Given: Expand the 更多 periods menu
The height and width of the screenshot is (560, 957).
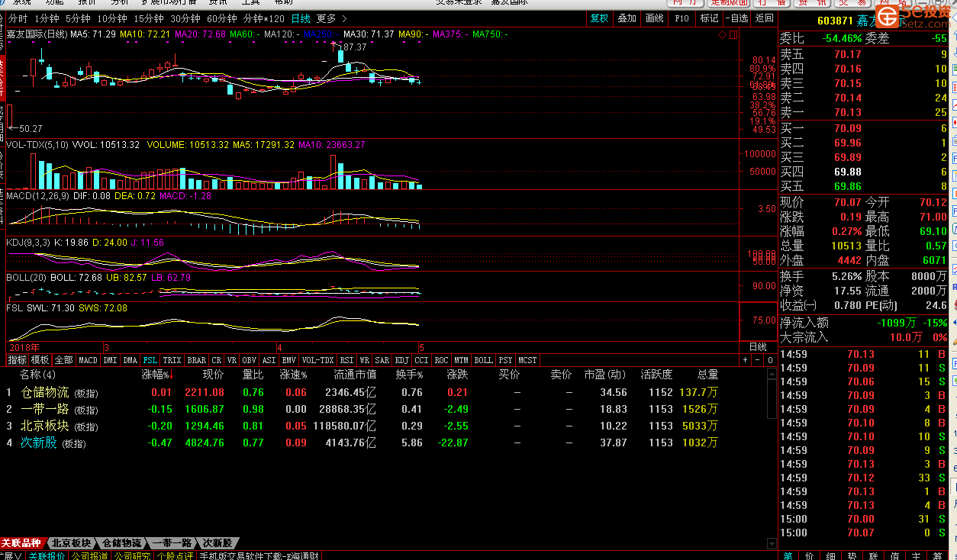Looking at the screenshot, I should click(x=331, y=18).
